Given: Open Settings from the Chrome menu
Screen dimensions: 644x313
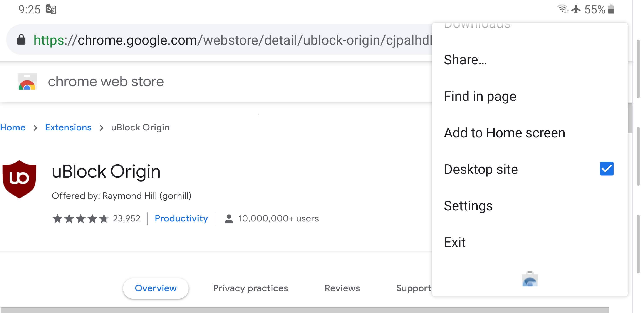Looking at the screenshot, I should click(x=468, y=206).
